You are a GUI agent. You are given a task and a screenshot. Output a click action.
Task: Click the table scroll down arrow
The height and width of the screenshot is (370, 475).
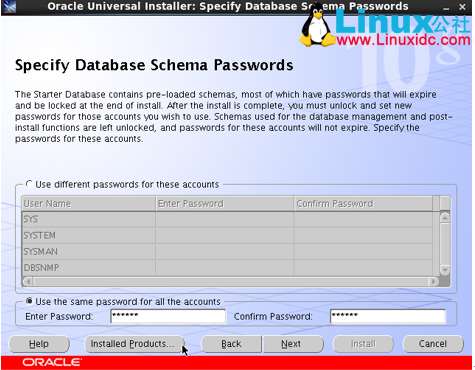[x=445, y=269]
